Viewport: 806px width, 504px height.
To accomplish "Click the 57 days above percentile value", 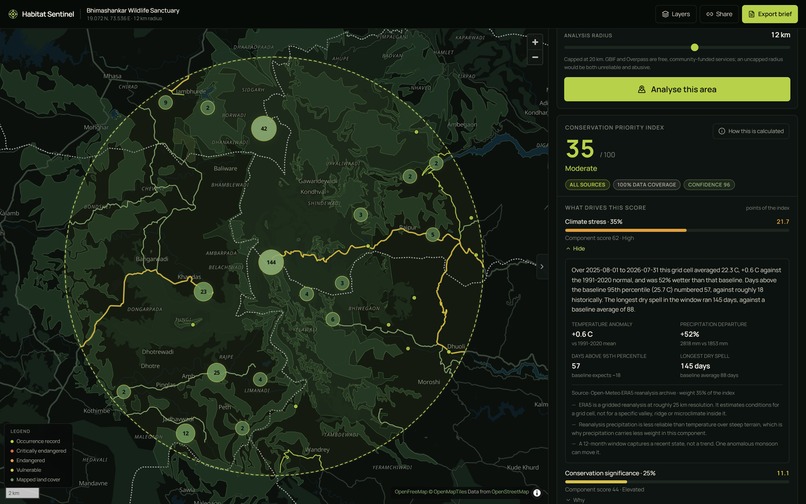I will pyautogui.click(x=576, y=366).
